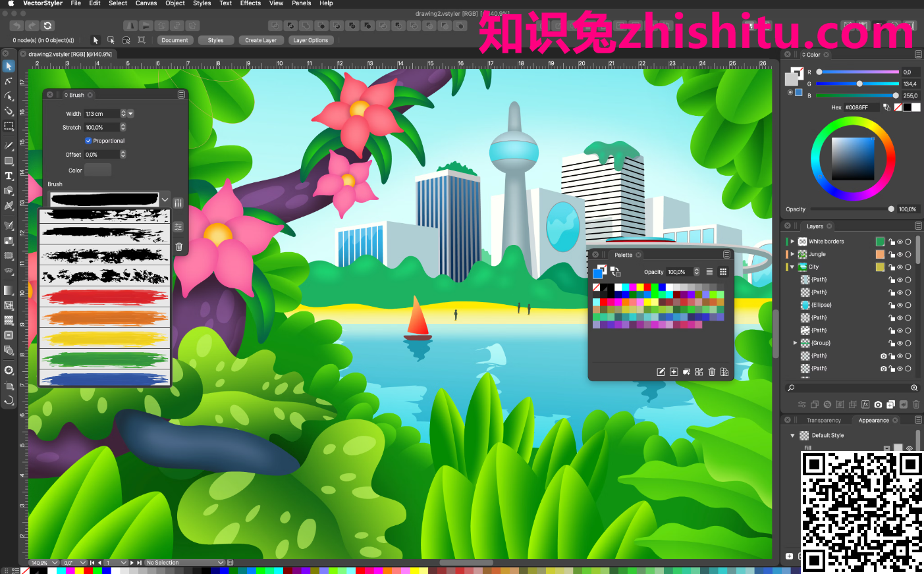Viewport: 924px width, 574px height.
Task: Switch Palette panel to list view
Action: 709,272
